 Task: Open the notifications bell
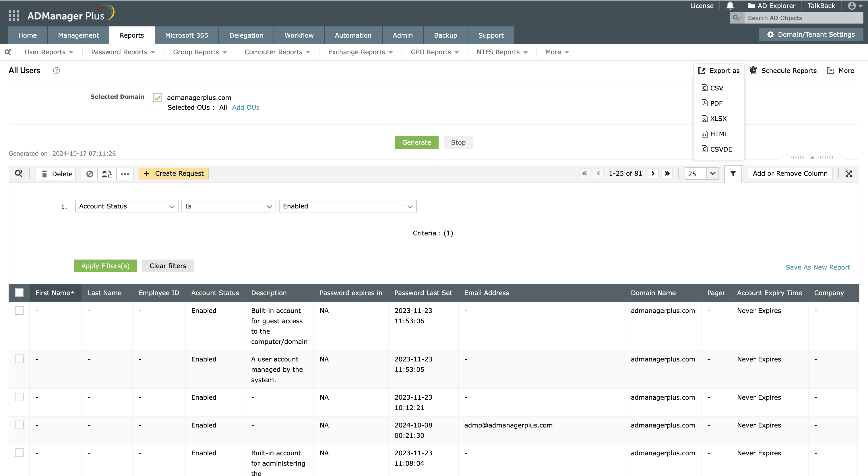point(730,6)
